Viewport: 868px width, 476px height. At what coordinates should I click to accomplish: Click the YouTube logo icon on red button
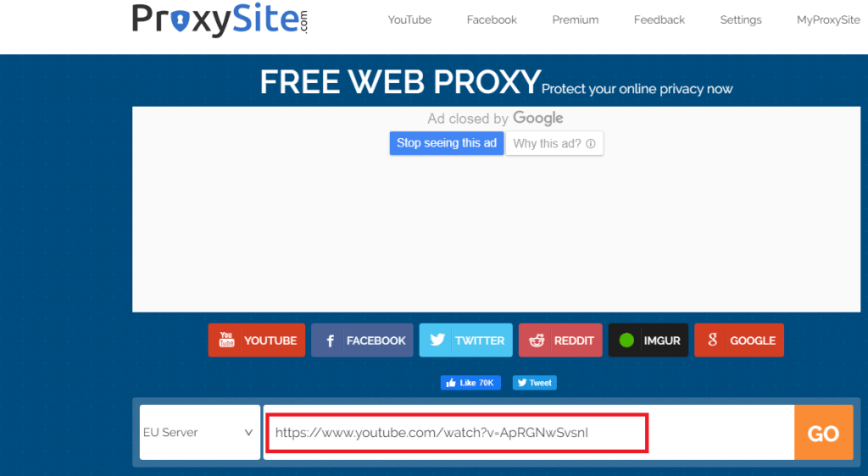pos(226,340)
